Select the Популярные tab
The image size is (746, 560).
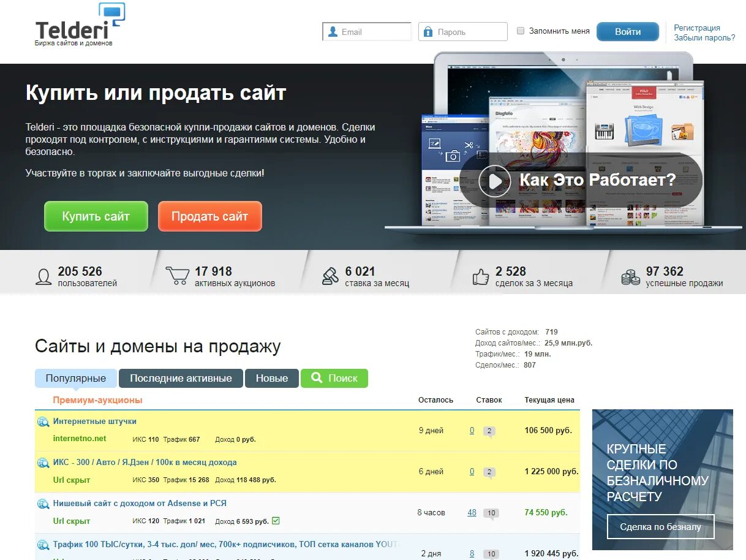(x=76, y=378)
